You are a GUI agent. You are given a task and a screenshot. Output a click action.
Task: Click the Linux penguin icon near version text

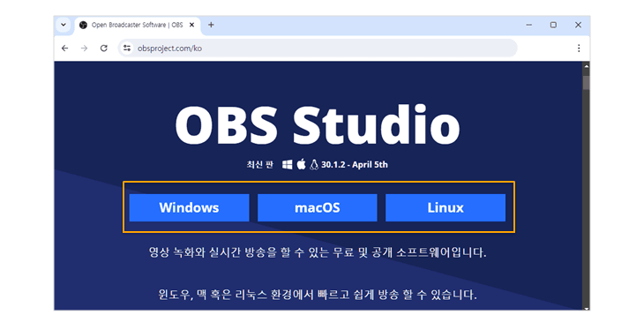pyautogui.click(x=314, y=165)
